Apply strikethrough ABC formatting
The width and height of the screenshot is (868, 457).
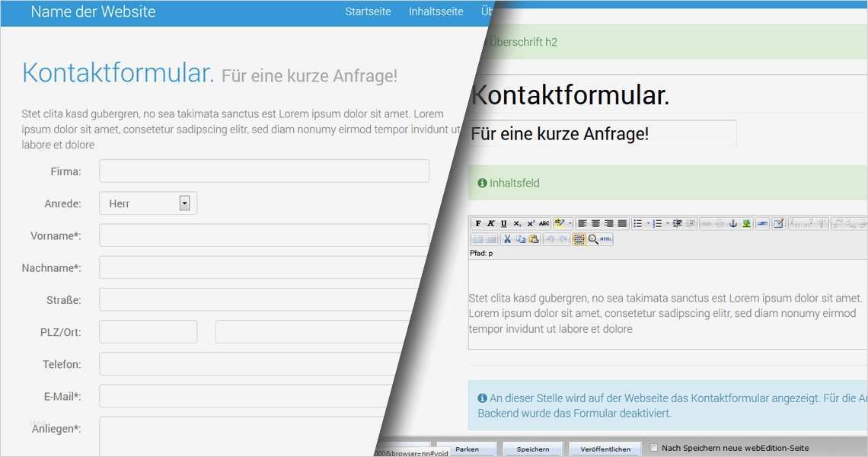[544, 223]
